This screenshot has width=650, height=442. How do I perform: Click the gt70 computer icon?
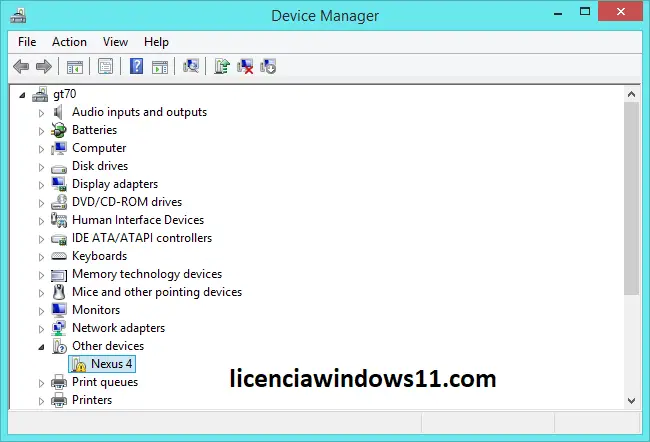(40, 94)
